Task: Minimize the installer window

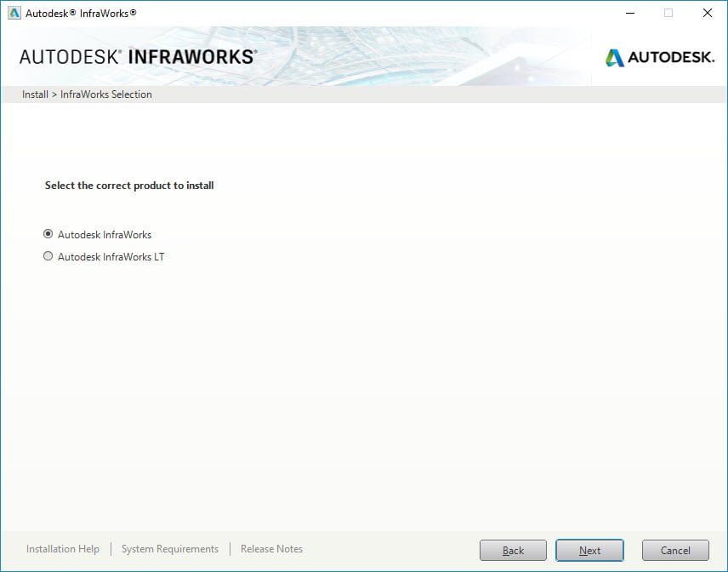Action: [x=630, y=13]
